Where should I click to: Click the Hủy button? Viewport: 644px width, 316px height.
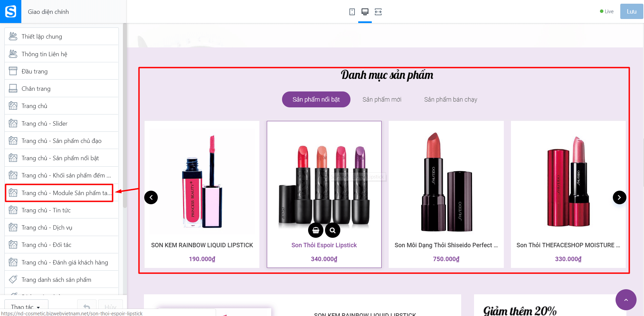coord(110,307)
